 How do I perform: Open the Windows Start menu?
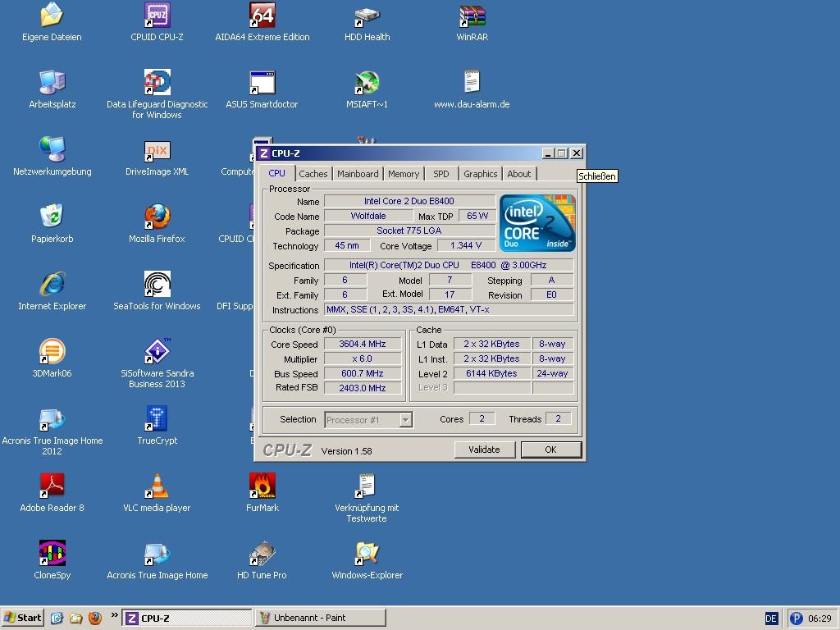pos(23,618)
